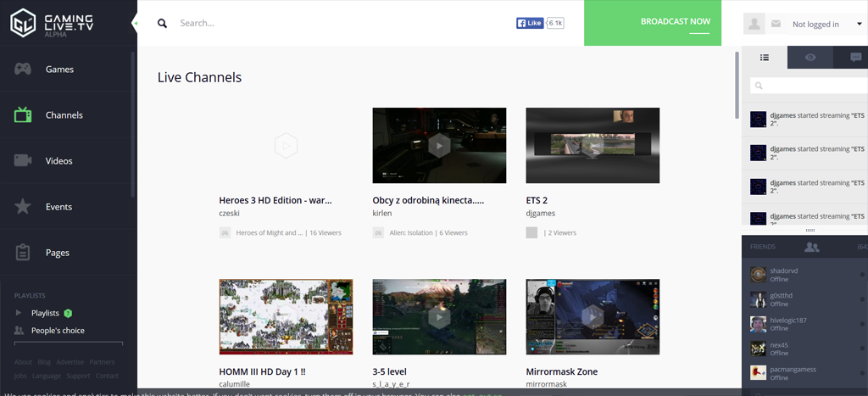The width and height of the screenshot is (868, 396).
Task: Open the Language footer link
Action: [x=47, y=376]
